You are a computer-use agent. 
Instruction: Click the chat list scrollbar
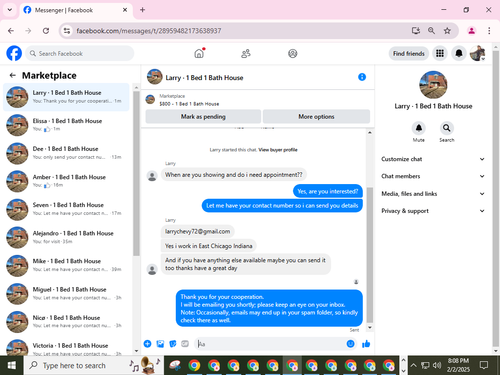[136, 173]
